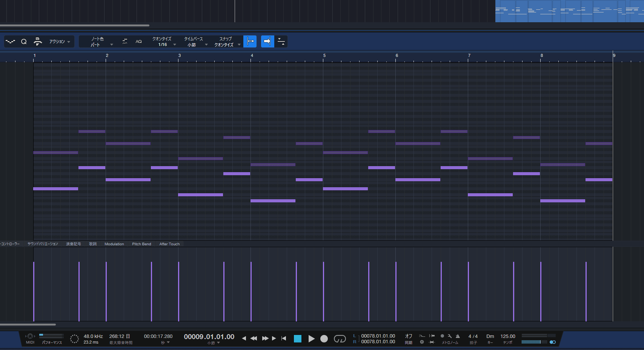The image size is (644, 350).
Task: Click the next marker single-right arrow
Action: (x=274, y=338)
